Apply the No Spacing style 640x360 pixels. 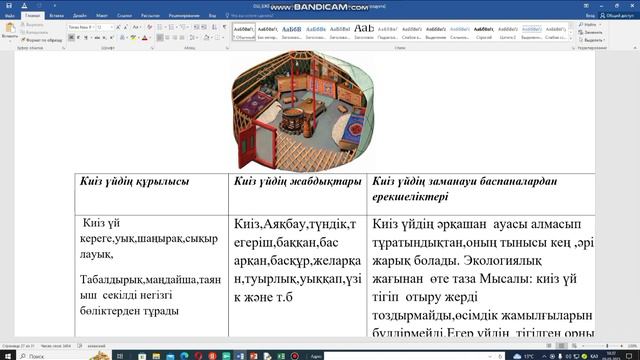268,31
